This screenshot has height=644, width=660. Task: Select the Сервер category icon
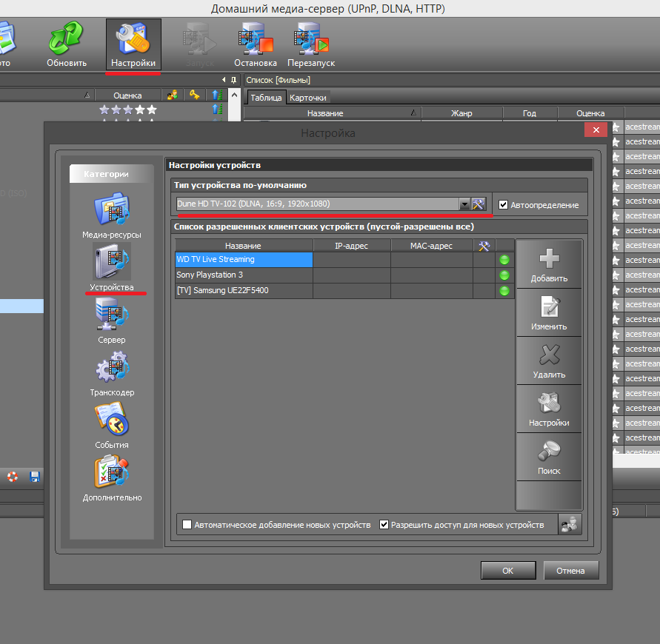(112, 316)
